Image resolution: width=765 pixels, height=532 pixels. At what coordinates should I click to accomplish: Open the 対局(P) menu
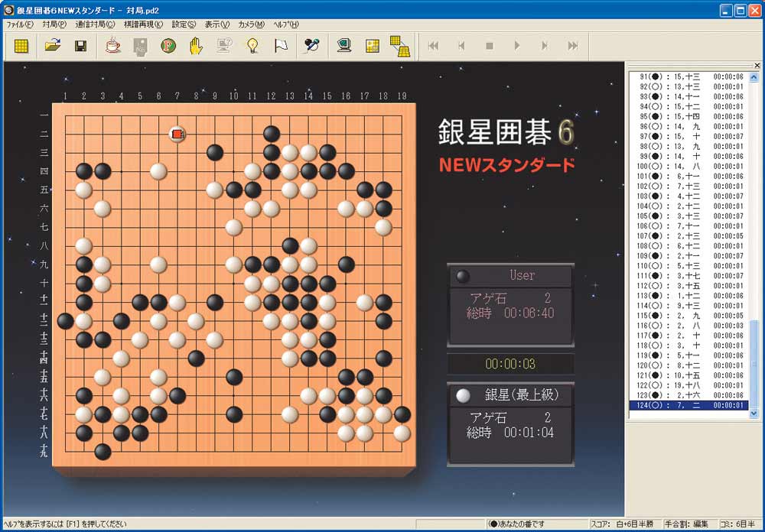point(54,24)
